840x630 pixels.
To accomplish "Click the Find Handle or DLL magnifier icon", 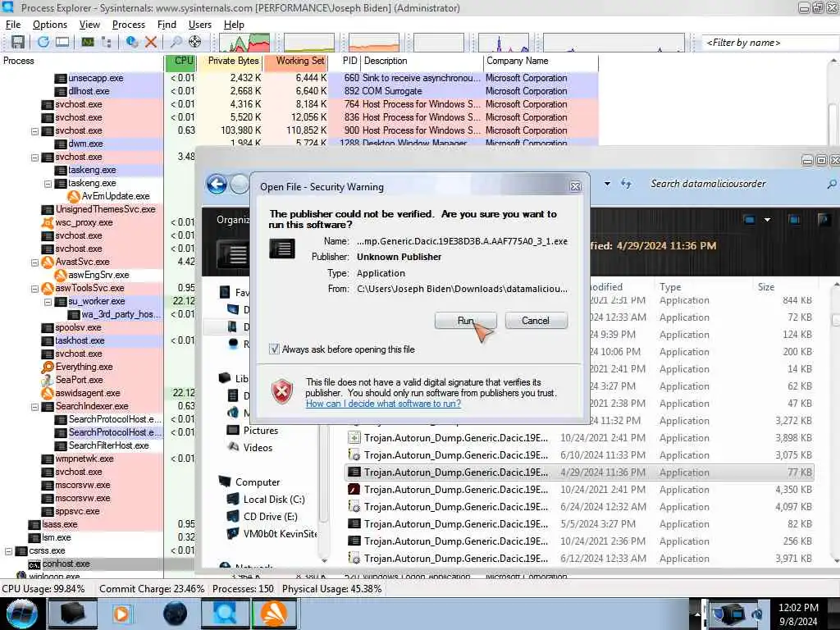I will tap(176, 42).
